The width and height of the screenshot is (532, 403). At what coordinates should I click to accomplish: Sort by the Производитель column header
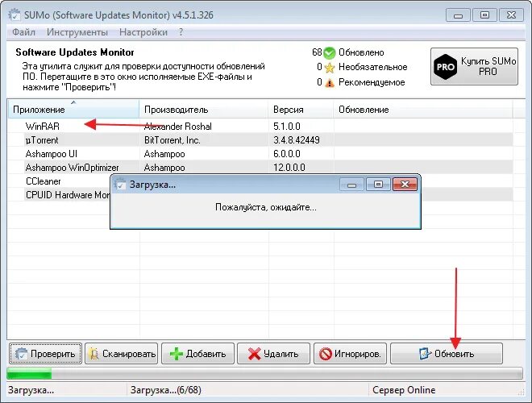click(x=204, y=110)
